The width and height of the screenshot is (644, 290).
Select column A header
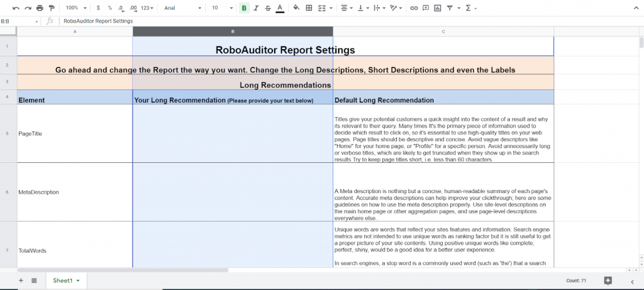click(x=75, y=31)
